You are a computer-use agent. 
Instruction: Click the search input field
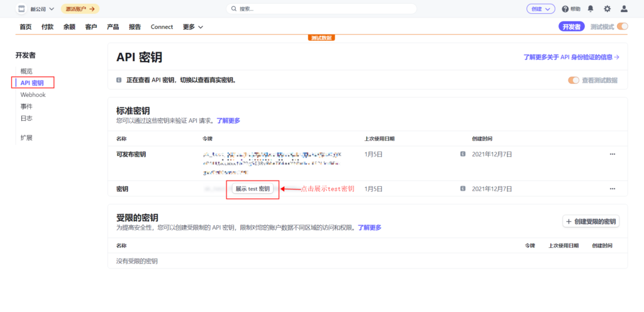pos(321,9)
